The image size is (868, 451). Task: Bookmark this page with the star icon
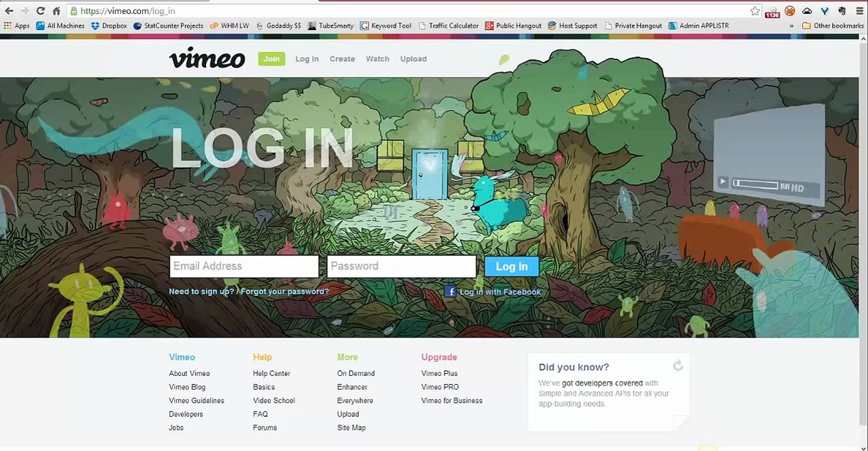click(x=755, y=11)
